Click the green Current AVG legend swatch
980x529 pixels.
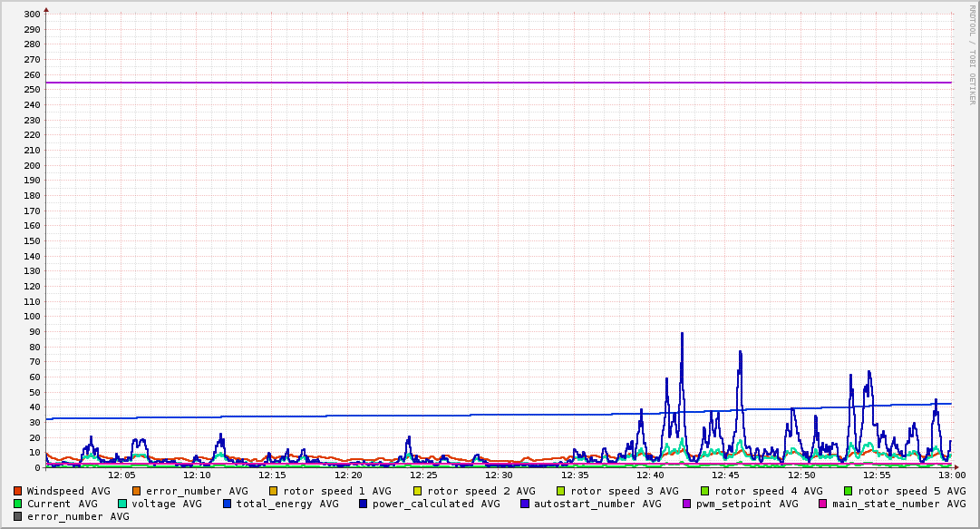pos(18,504)
